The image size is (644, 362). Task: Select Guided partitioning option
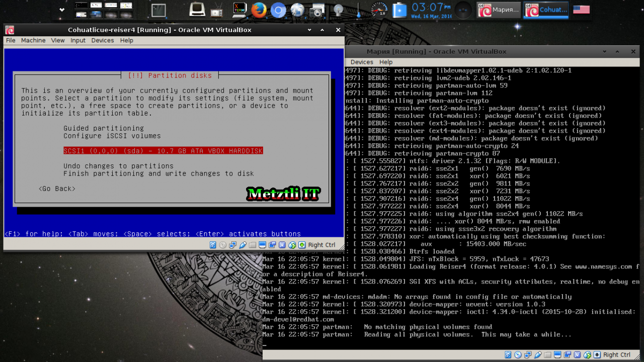pyautogui.click(x=104, y=128)
